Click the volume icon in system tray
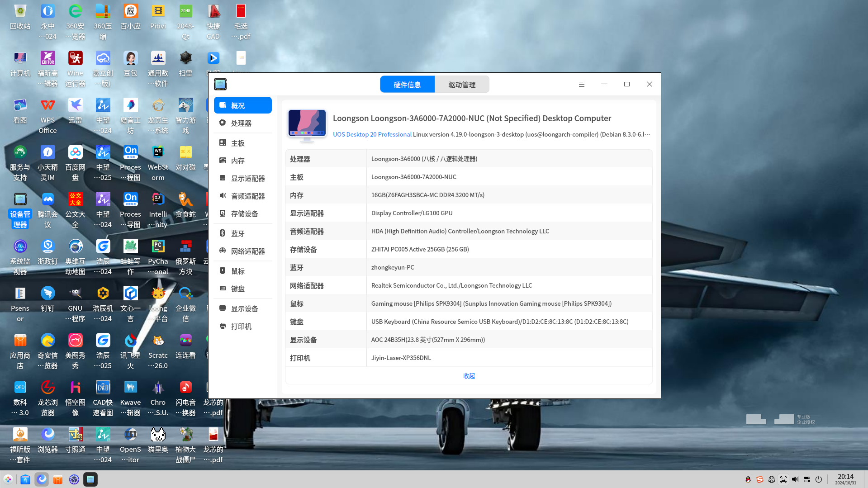The height and width of the screenshot is (488, 868). pyautogui.click(x=795, y=479)
